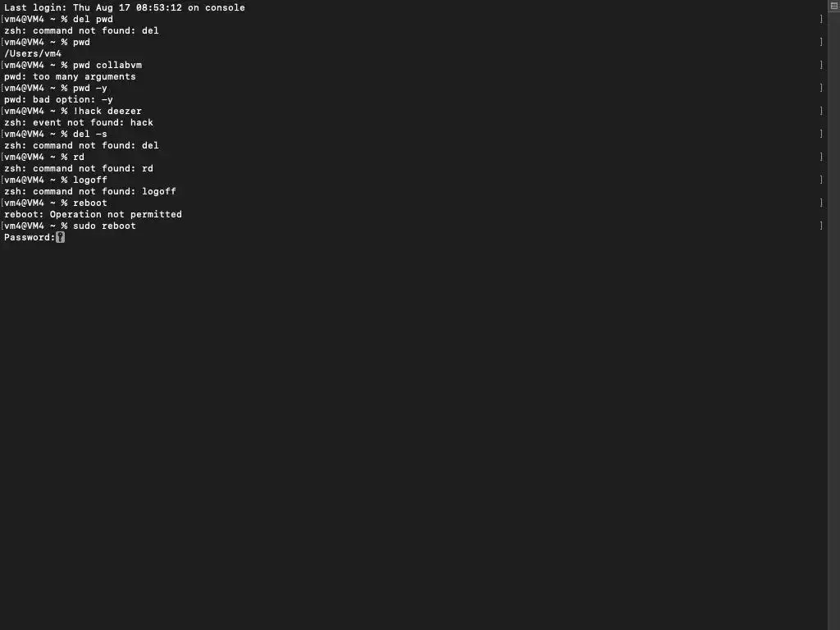Image resolution: width=840 pixels, height=630 pixels.
Task: Click 'reboot: Operation not permitted' message
Action: pyautogui.click(x=93, y=214)
